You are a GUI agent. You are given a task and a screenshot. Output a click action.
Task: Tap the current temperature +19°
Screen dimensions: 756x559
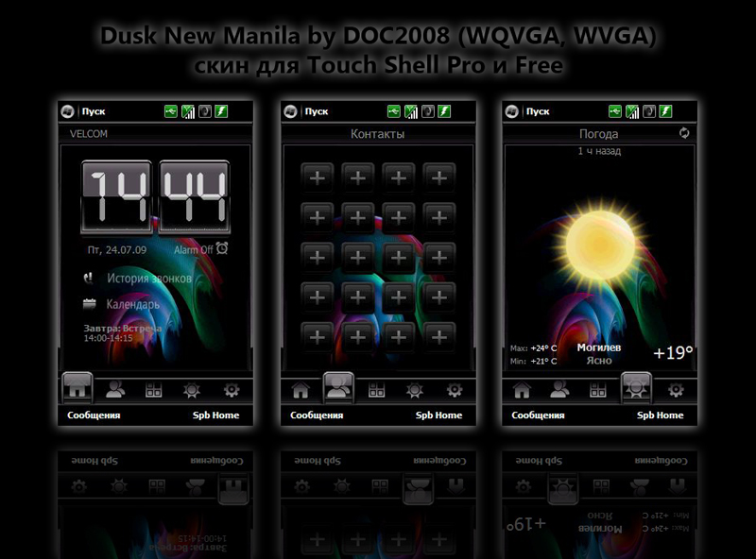pyautogui.click(x=673, y=353)
